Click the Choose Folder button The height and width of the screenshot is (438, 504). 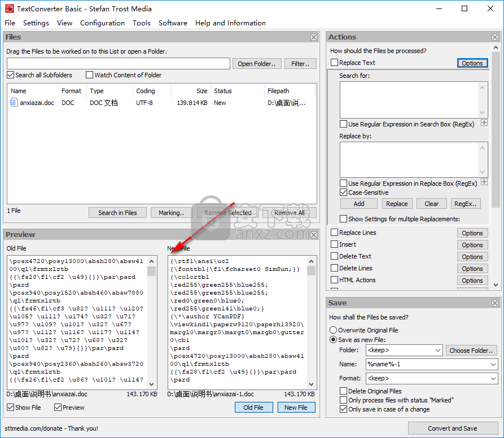click(471, 351)
